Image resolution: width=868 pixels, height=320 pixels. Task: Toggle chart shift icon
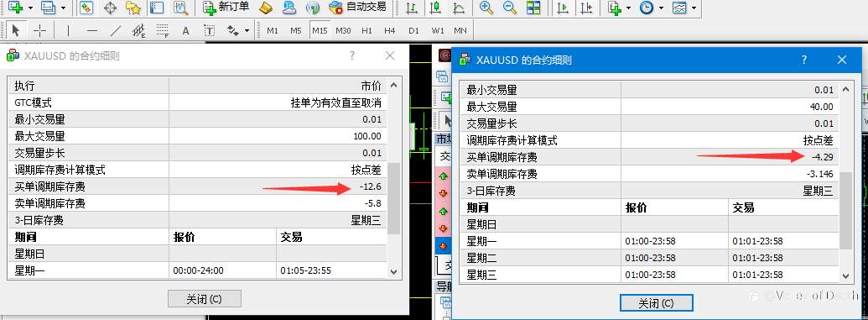click(586, 8)
